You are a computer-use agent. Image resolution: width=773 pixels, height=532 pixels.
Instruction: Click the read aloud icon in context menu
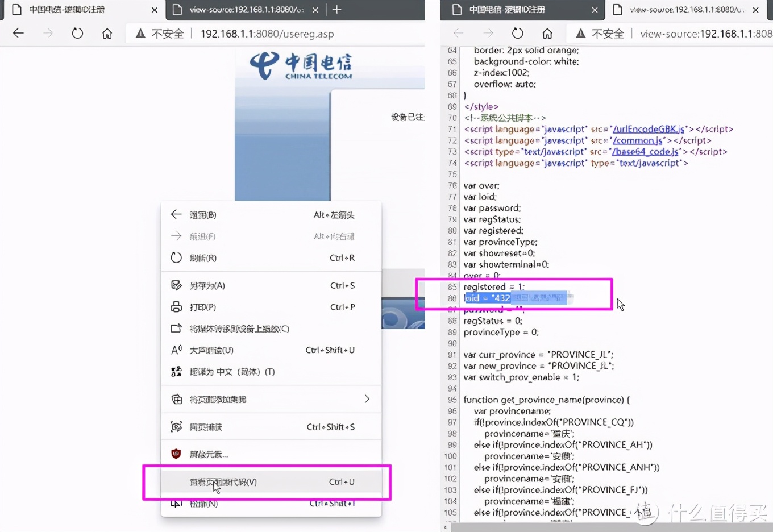[176, 350]
